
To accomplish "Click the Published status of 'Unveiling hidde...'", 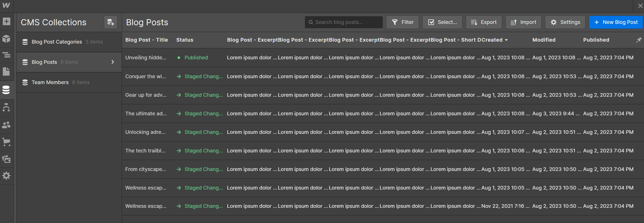I will tap(196, 58).
